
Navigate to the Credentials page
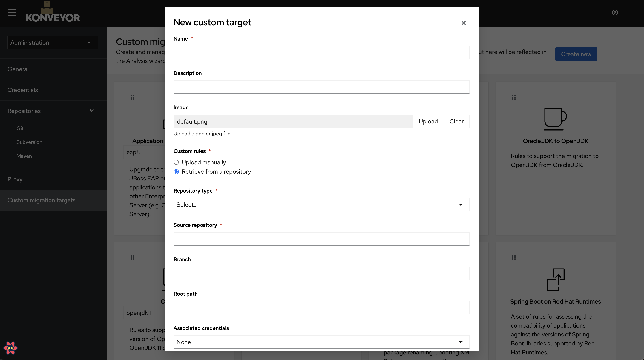click(x=22, y=90)
